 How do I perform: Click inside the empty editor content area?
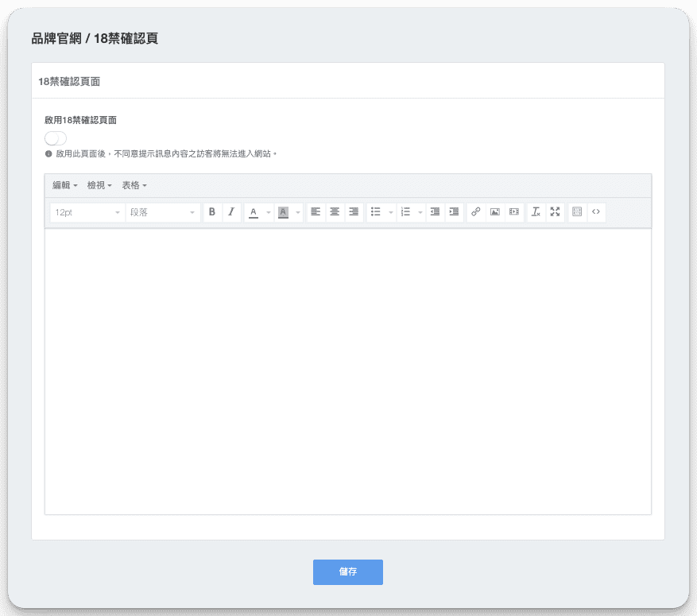pyautogui.click(x=347, y=370)
